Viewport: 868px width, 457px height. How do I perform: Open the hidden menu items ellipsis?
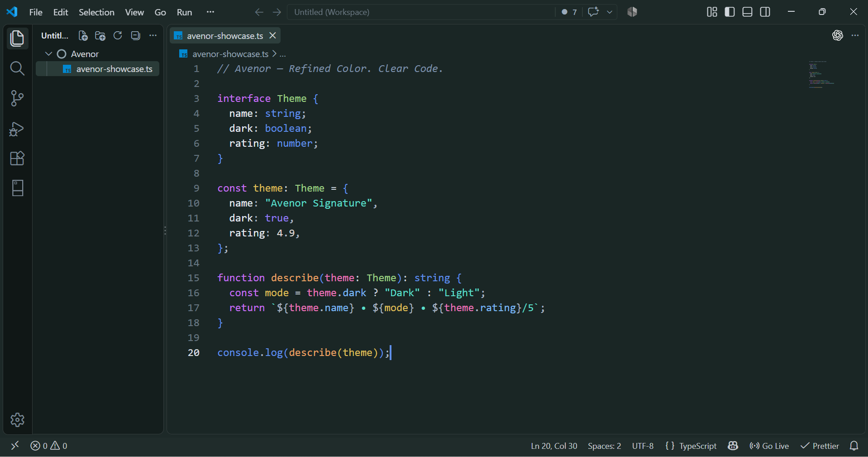click(x=210, y=12)
